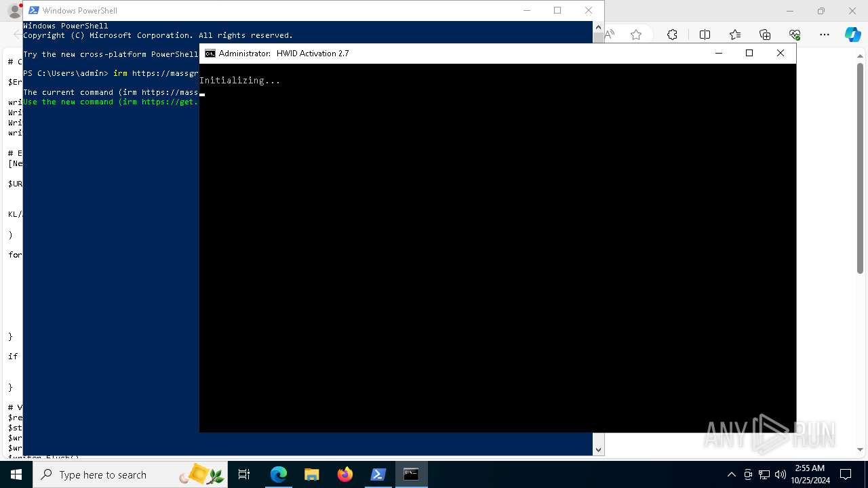Click Edge page scrollbar down arrow

pos(861,449)
